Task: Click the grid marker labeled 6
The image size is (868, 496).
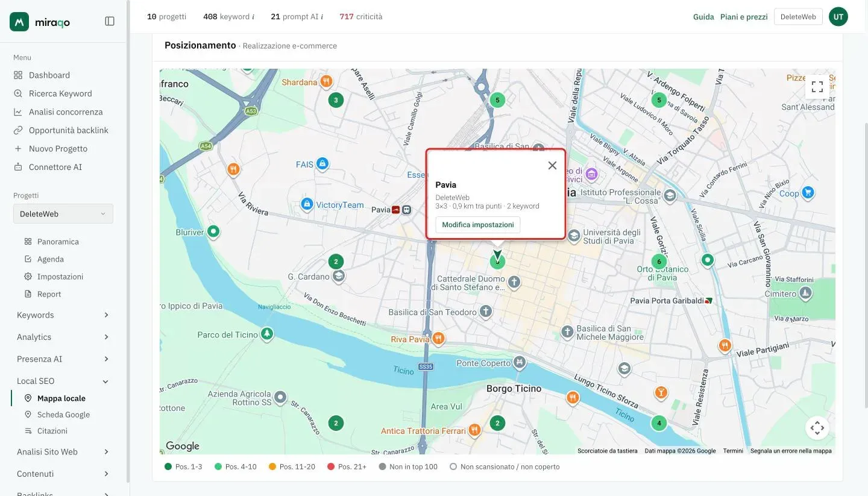Action: coord(659,262)
